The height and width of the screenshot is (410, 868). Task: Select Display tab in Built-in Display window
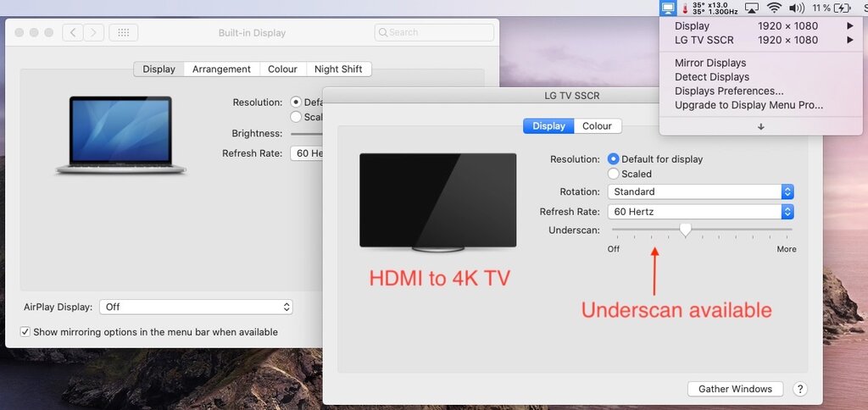(159, 69)
